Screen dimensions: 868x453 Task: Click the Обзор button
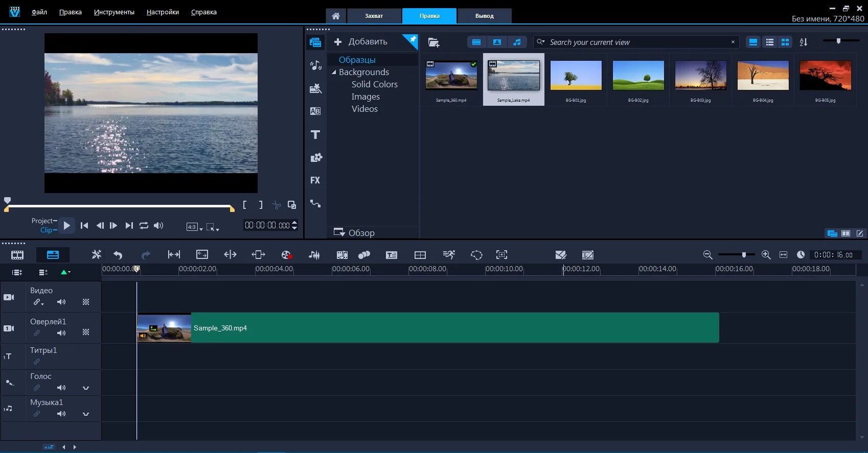354,233
